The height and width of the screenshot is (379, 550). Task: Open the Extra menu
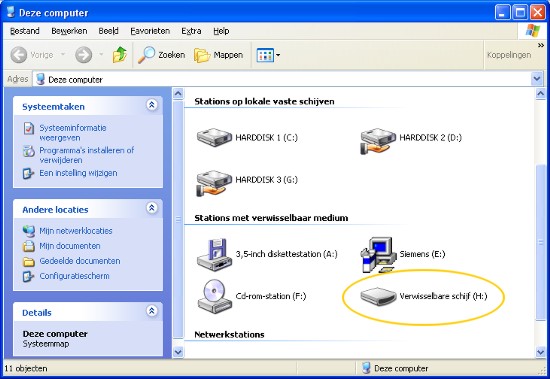click(x=191, y=31)
